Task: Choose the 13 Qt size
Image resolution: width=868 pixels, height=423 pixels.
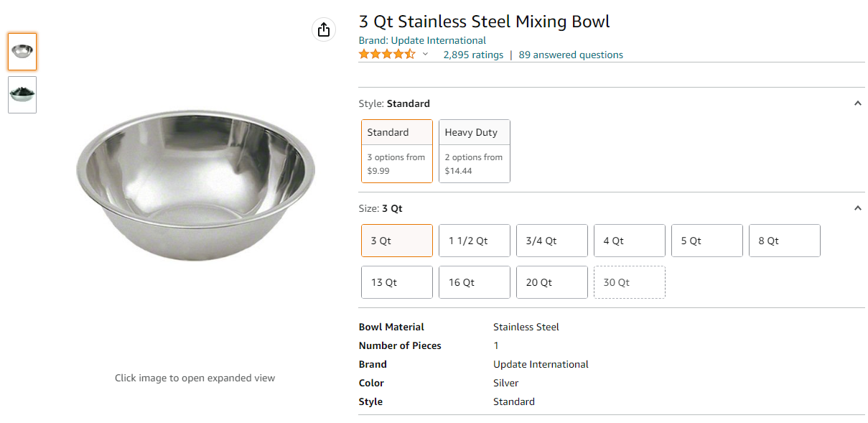Action: point(397,282)
